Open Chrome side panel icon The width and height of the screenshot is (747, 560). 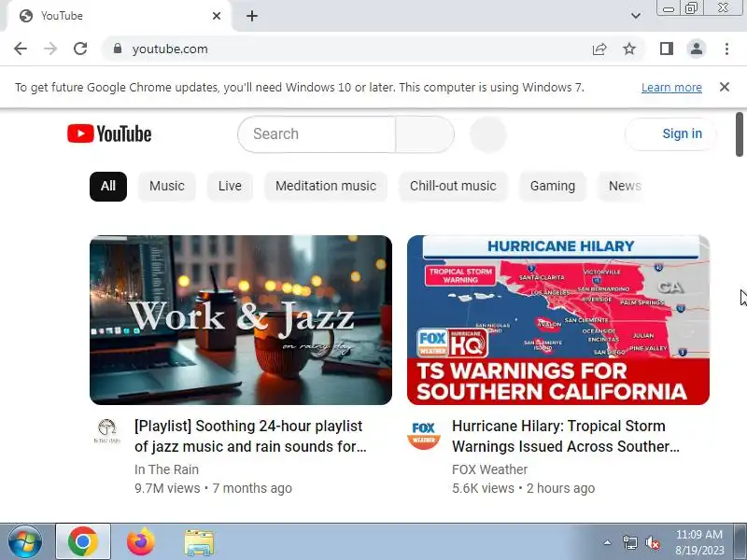667,49
